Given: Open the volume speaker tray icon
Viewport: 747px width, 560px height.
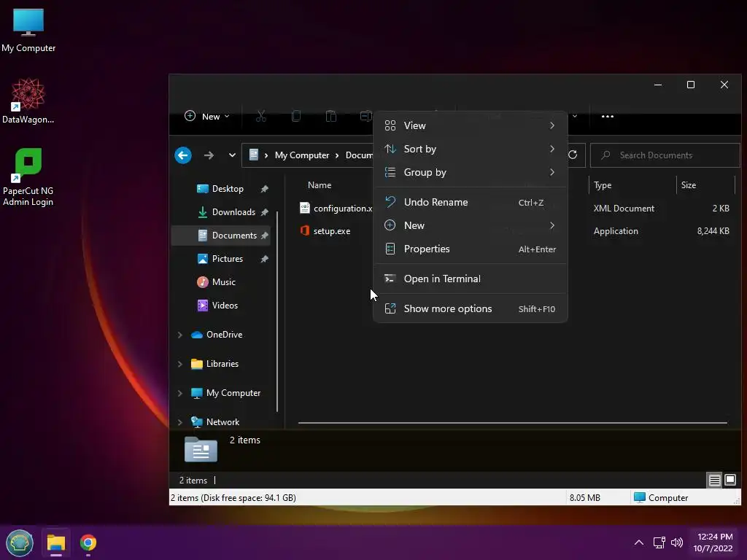Looking at the screenshot, I should tap(677, 542).
